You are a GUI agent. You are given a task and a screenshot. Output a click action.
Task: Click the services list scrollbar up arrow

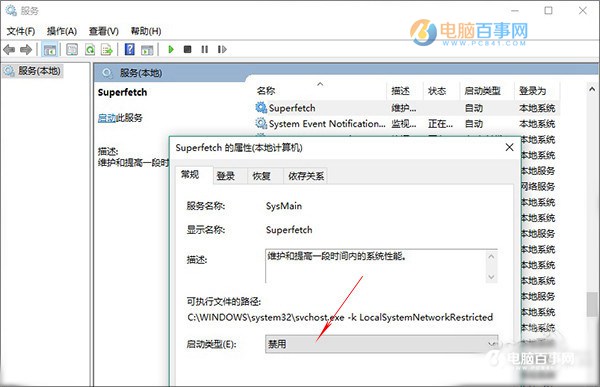click(592, 89)
